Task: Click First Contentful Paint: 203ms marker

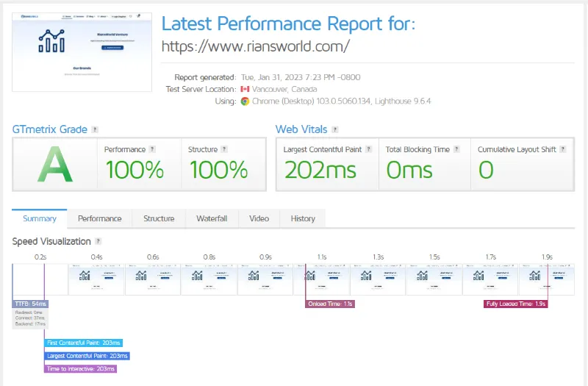Action: coord(83,343)
